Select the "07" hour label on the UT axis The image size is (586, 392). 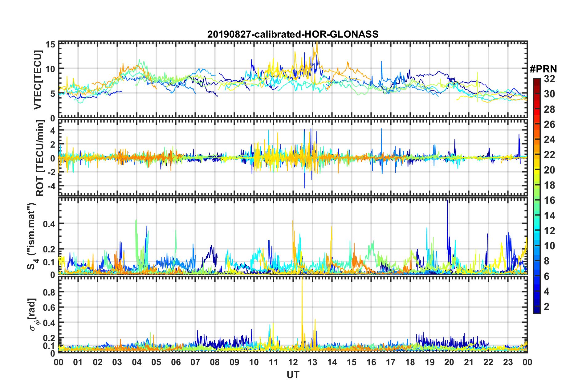point(195,362)
